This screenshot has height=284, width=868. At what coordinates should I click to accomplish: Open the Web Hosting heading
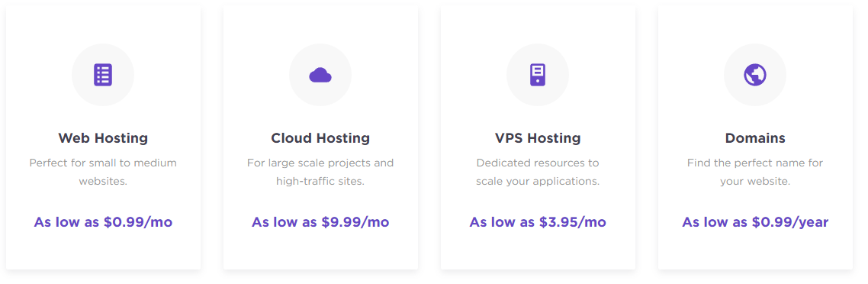pyautogui.click(x=103, y=138)
